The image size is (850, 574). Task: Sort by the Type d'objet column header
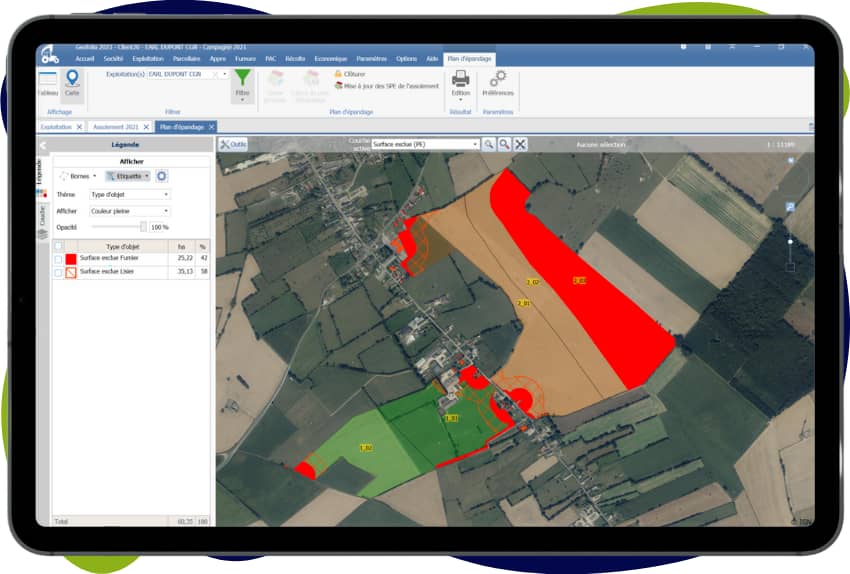click(123, 247)
